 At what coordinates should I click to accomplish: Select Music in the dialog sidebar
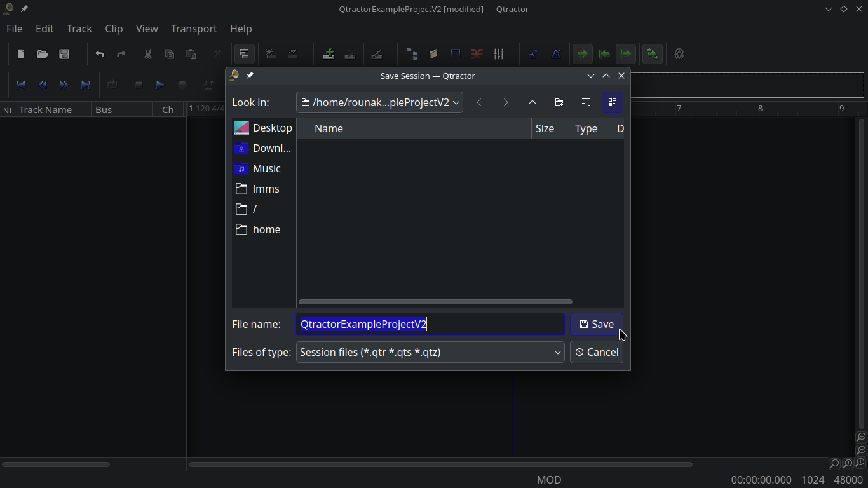tap(266, 168)
